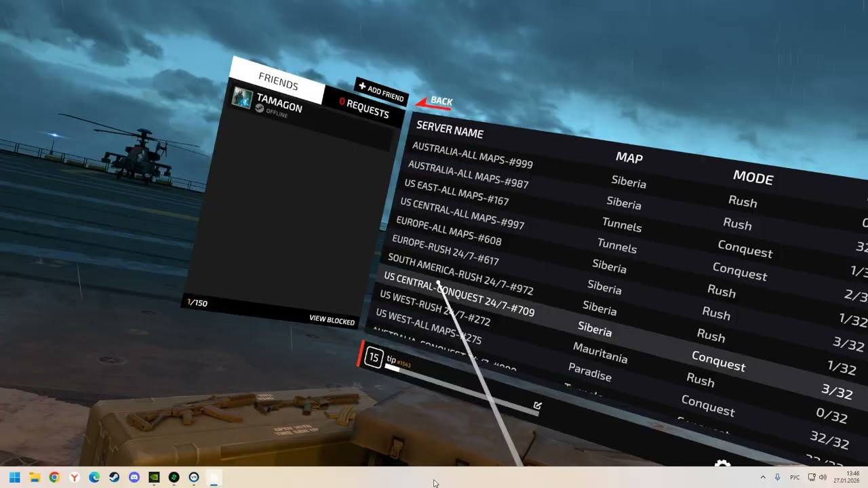This screenshot has height=488, width=868.
Task: Open Yandex Browser from the taskbar
Action: pyautogui.click(x=75, y=477)
